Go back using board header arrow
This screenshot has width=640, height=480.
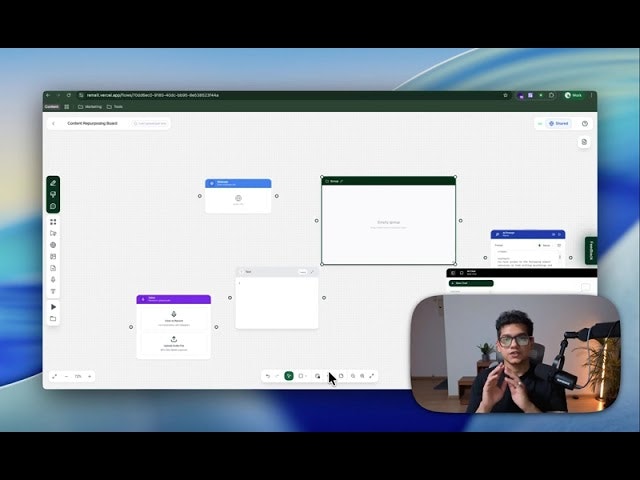[x=53, y=123]
